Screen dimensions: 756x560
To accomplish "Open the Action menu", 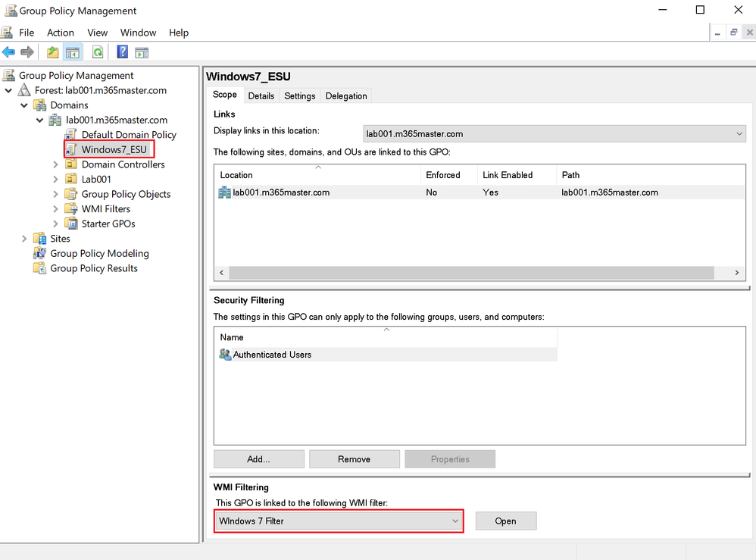I will [60, 33].
